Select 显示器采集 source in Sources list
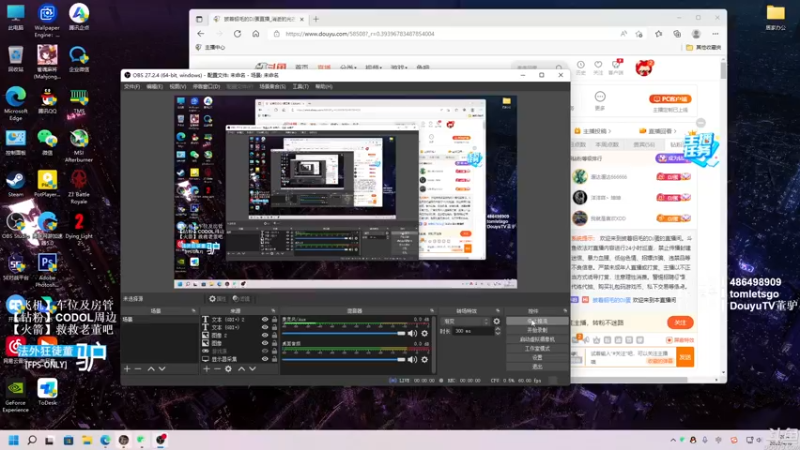 click(224, 359)
